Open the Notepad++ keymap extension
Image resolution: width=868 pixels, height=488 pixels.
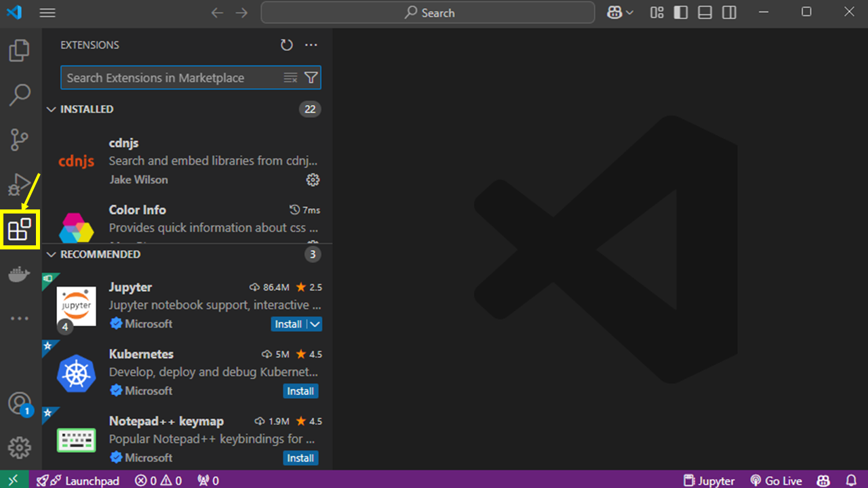[x=187, y=439]
